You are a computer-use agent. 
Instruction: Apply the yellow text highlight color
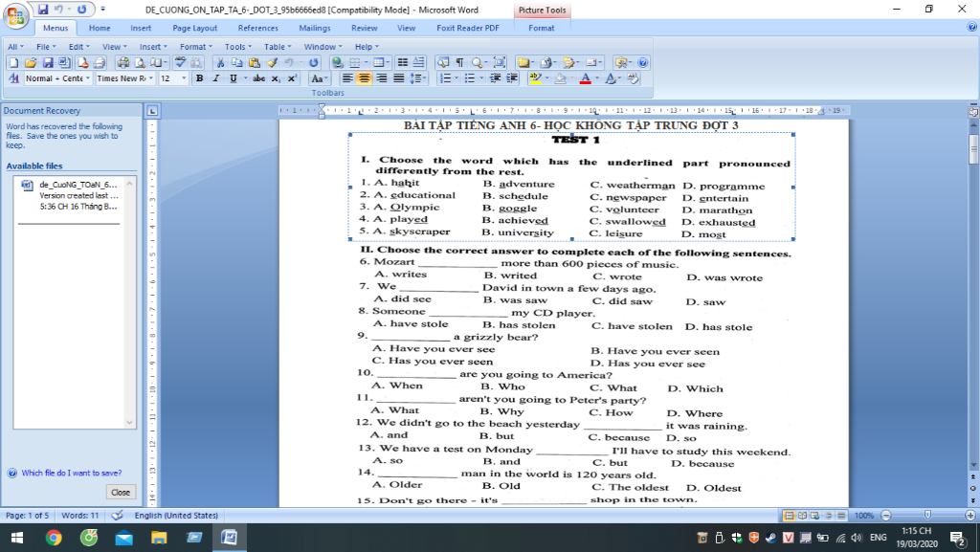click(x=536, y=78)
